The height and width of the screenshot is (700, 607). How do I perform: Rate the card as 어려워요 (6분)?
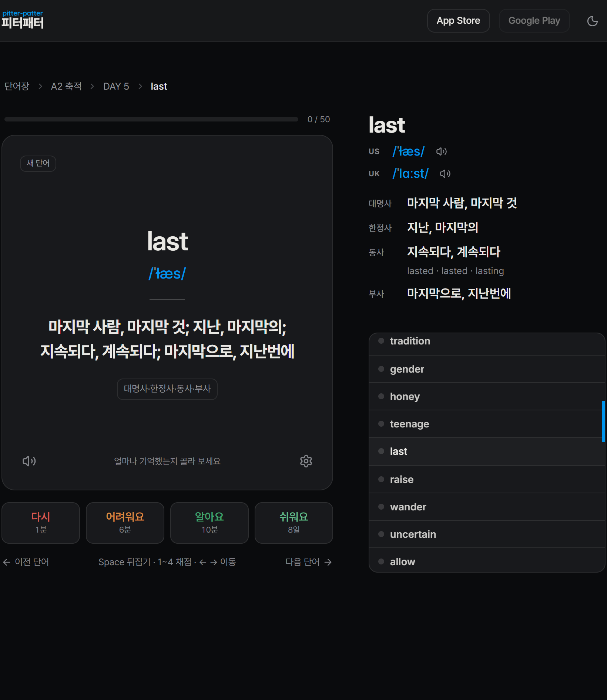point(125,523)
